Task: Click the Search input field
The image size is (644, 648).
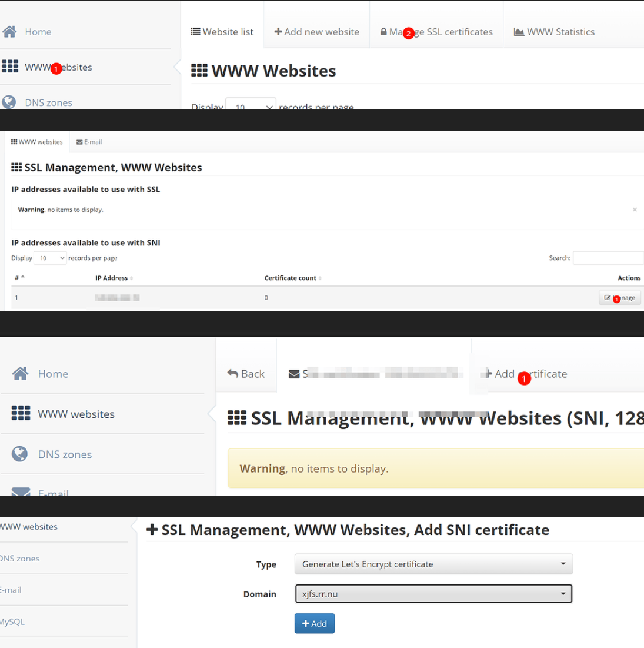Action: 608,258
